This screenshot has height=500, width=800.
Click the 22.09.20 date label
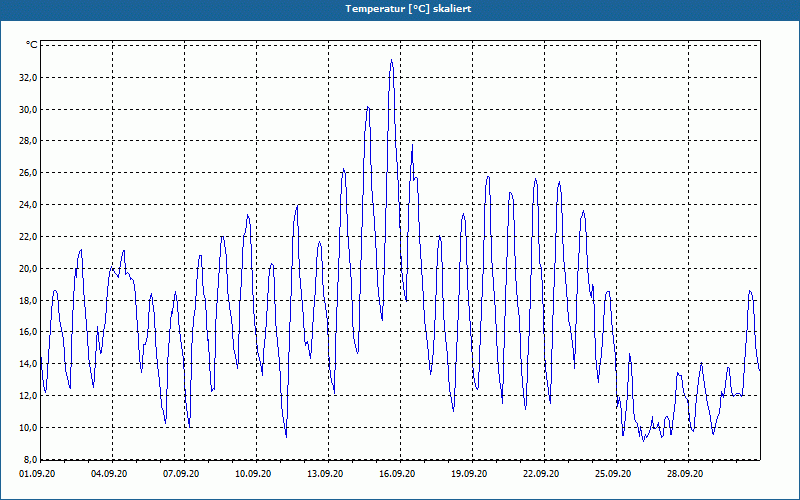(x=541, y=474)
